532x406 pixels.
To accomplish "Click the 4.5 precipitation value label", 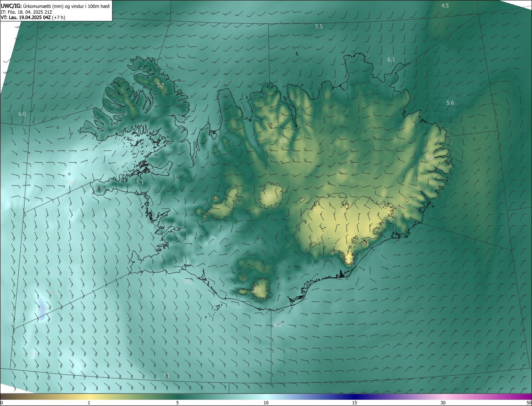I will 445,5.
